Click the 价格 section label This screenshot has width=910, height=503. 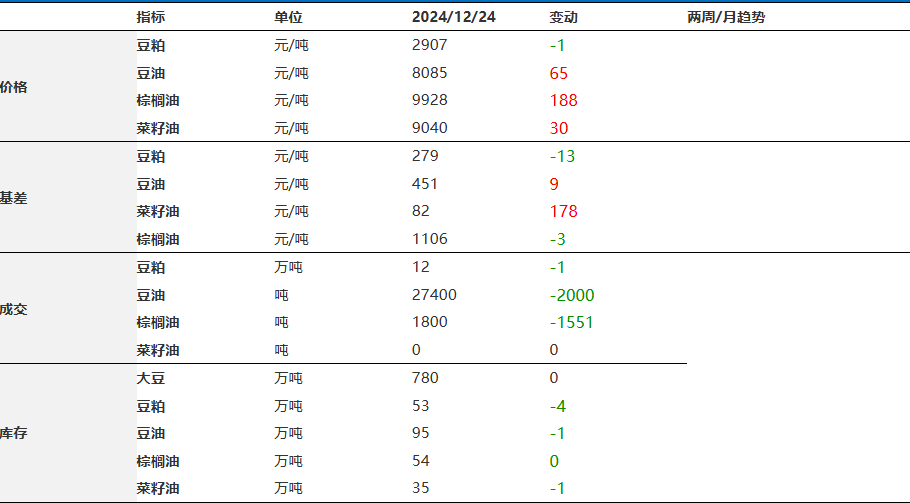tap(14, 87)
